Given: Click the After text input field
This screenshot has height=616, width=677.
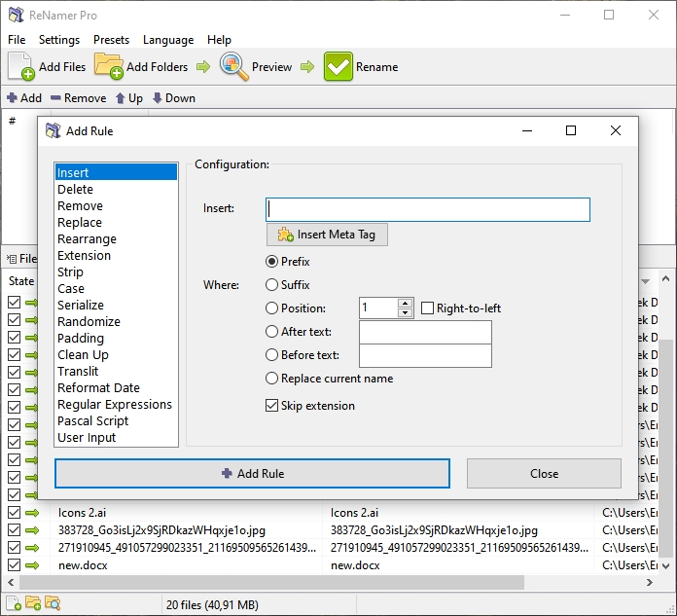Looking at the screenshot, I should click(x=425, y=332).
